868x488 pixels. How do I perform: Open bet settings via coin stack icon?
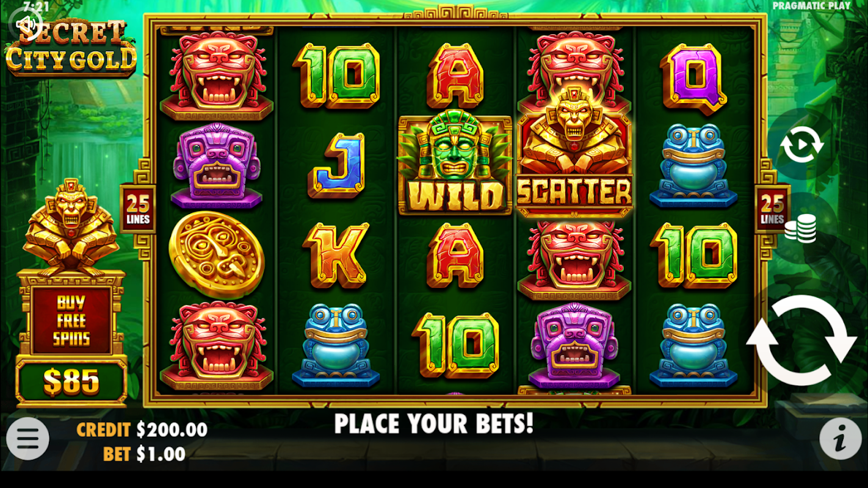(800, 230)
